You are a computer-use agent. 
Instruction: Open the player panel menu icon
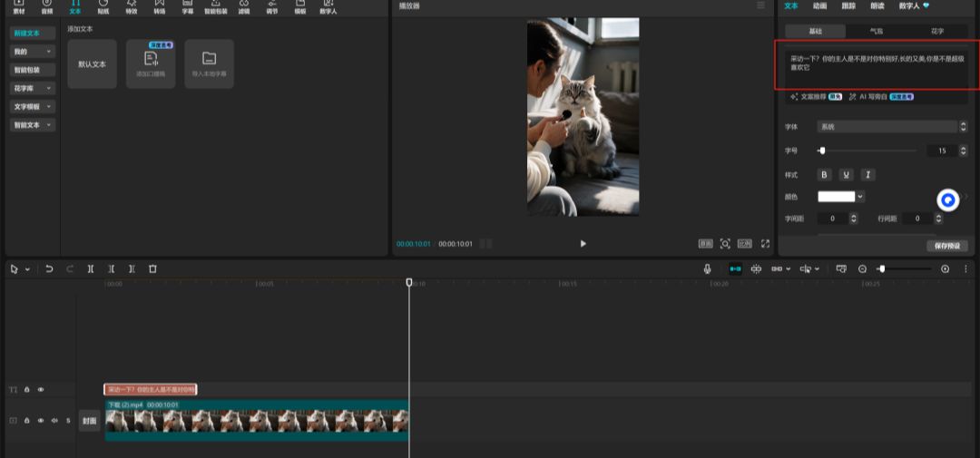[760, 5]
